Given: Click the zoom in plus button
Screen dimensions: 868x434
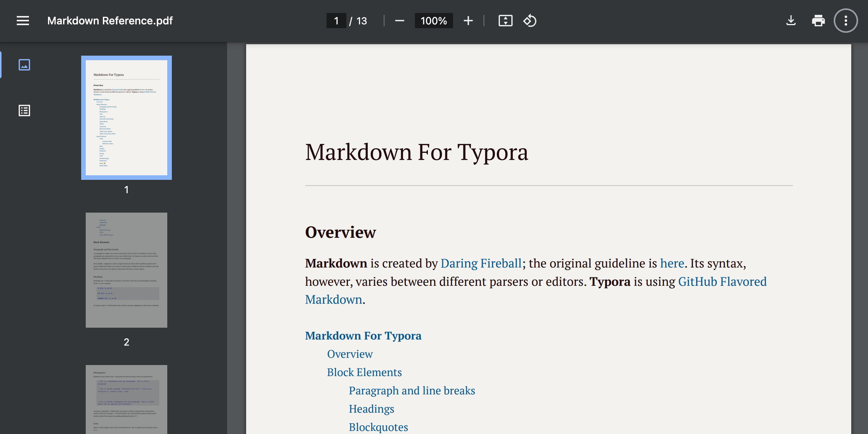Looking at the screenshot, I should coord(468,21).
